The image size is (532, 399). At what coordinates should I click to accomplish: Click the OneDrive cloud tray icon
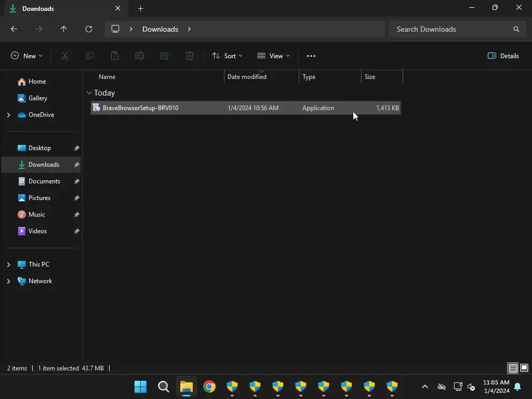(x=442, y=387)
